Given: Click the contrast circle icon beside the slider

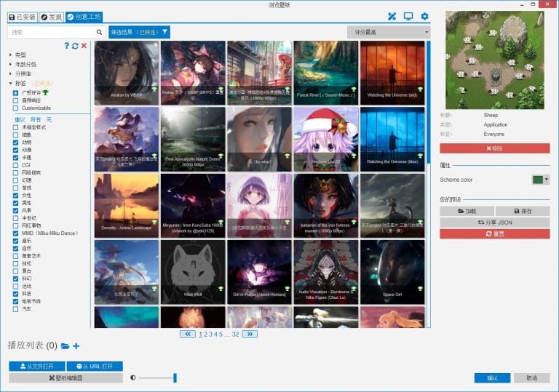Looking at the screenshot, I should coord(133,377).
